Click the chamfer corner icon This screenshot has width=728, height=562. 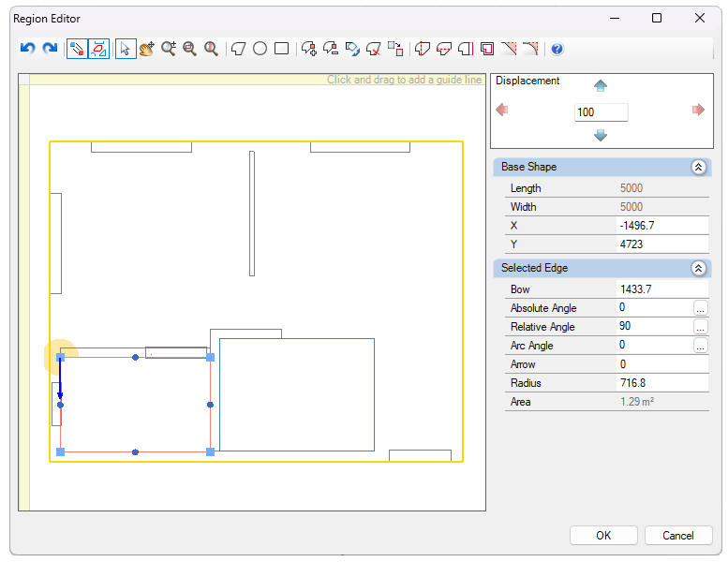[509, 49]
